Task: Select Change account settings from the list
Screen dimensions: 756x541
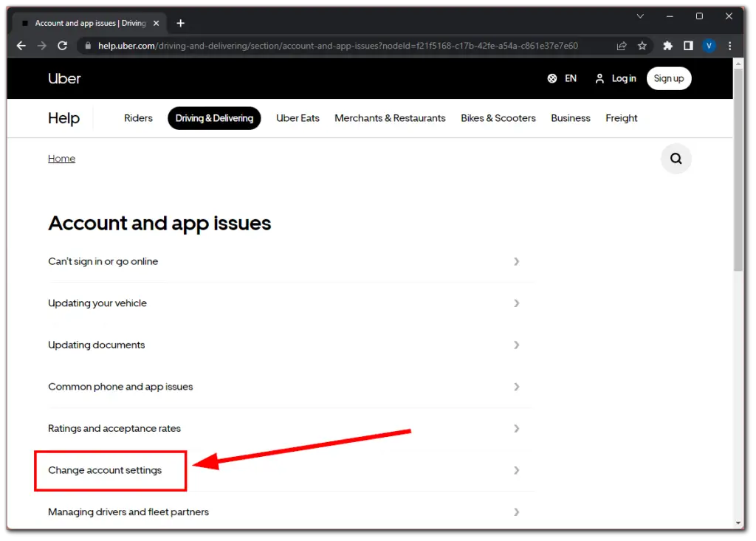Action: point(105,469)
